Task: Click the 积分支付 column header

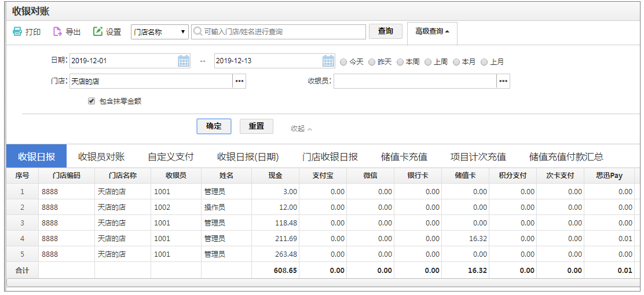Action: point(513,176)
